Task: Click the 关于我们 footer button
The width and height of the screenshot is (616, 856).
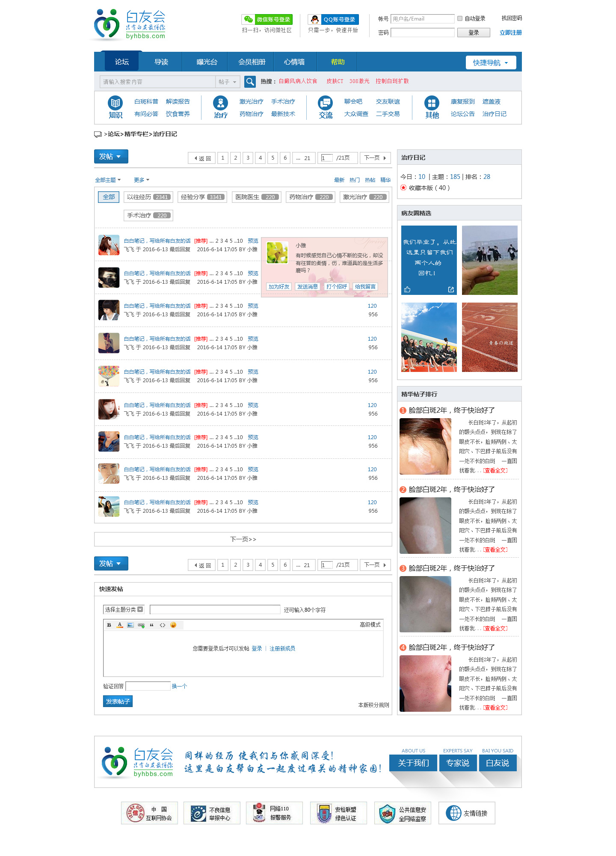Action: 413,763
